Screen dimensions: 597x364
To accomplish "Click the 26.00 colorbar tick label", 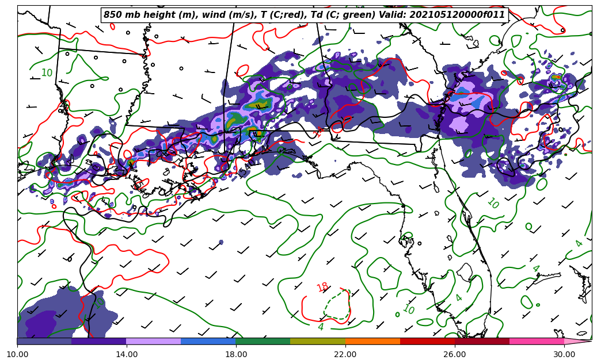I will [455, 354].
